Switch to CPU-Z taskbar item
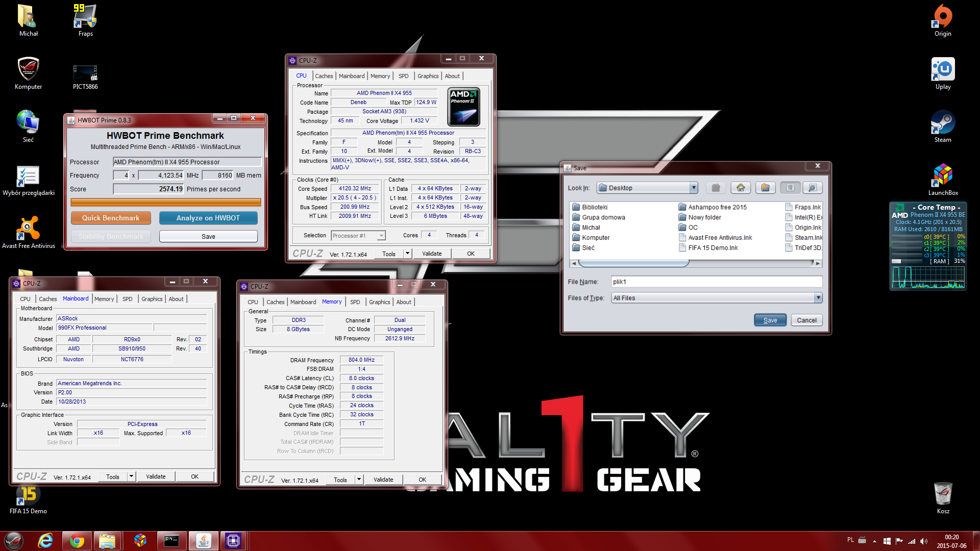Viewport: 980px width, 551px height. click(233, 541)
